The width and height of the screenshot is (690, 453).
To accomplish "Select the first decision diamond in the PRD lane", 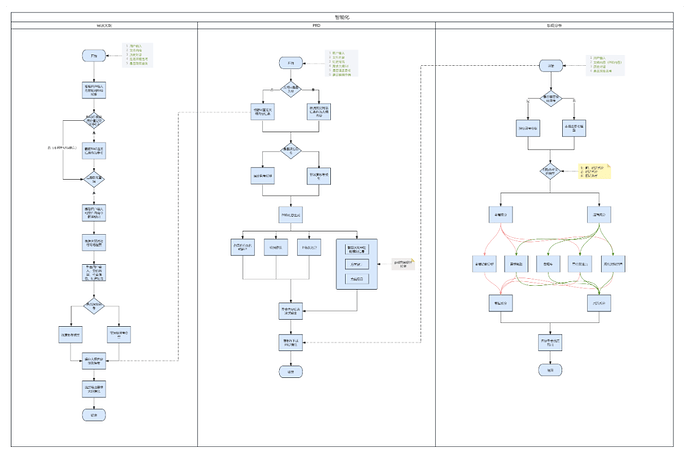I will 291,90.
